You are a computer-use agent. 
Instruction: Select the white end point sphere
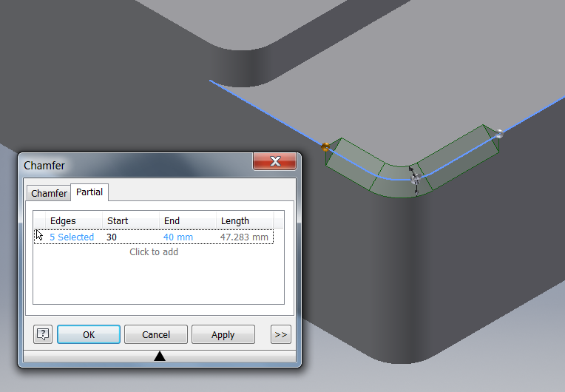tap(500, 133)
